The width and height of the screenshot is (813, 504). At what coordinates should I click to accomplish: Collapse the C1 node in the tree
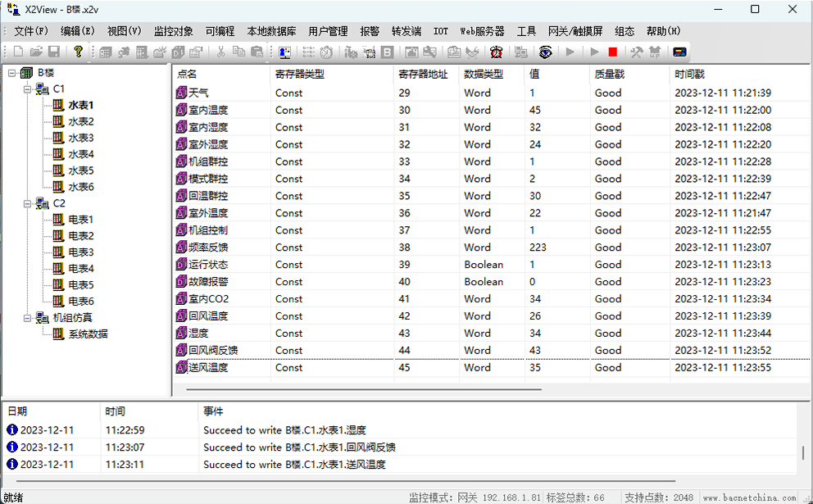coord(28,89)
